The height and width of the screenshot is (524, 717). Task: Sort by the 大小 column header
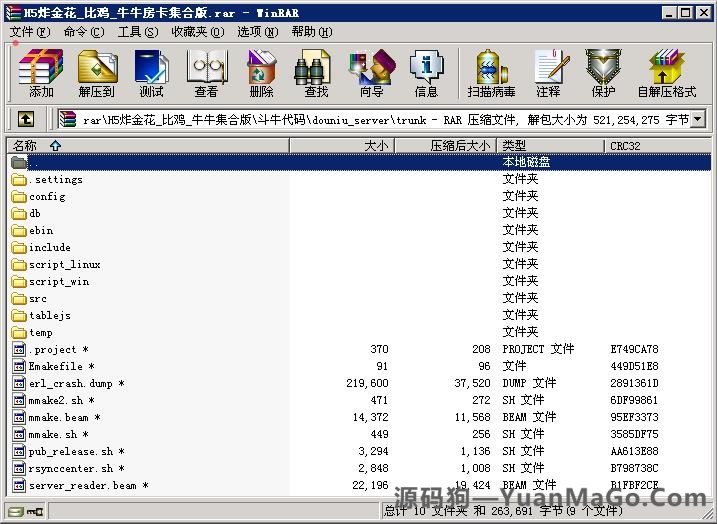point(342,146)
